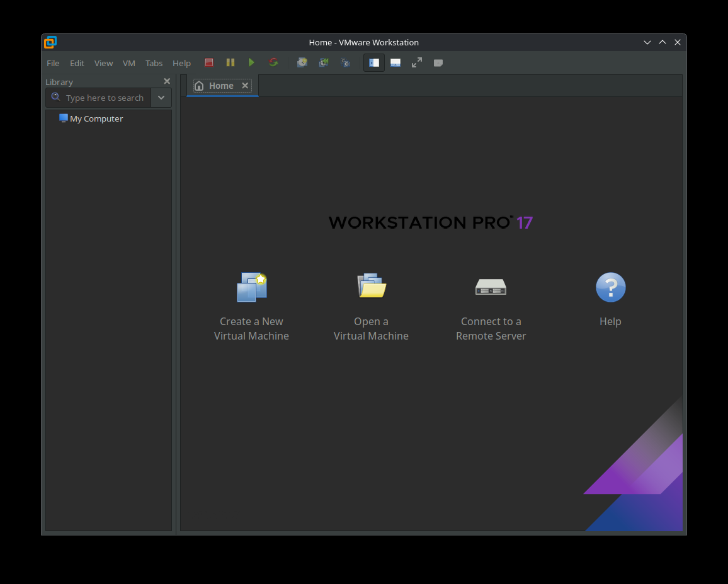Close the VMware Workstation window

point(678,42)
